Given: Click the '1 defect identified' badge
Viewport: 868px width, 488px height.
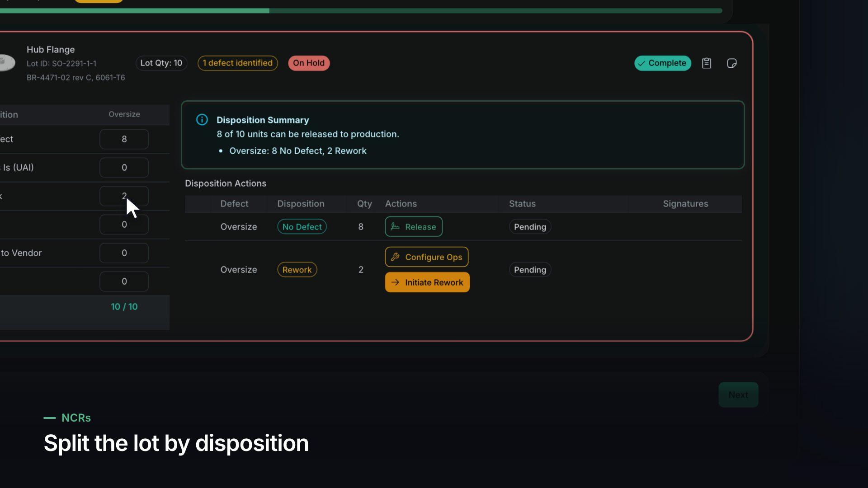Looking at the screenshot, I should [237, 63].
